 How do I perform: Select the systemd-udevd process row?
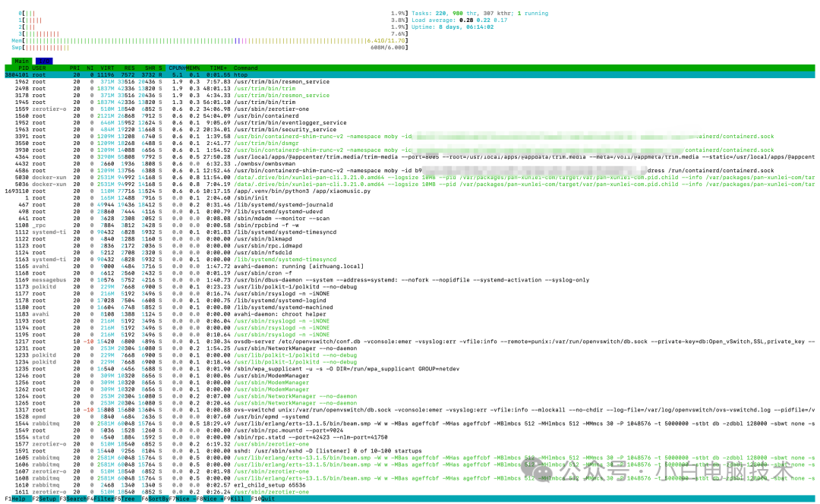(x=410, y=212)
